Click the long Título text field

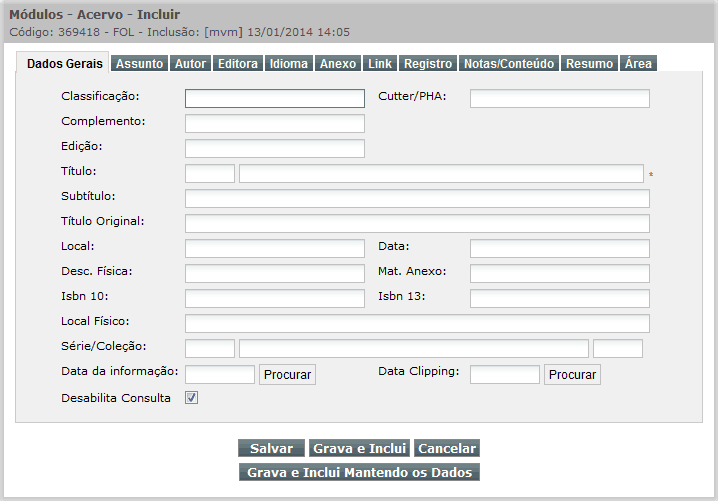[x=441, y=174]
